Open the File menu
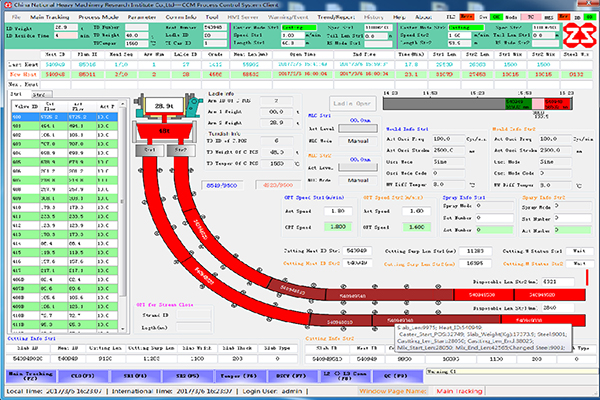 16,17
